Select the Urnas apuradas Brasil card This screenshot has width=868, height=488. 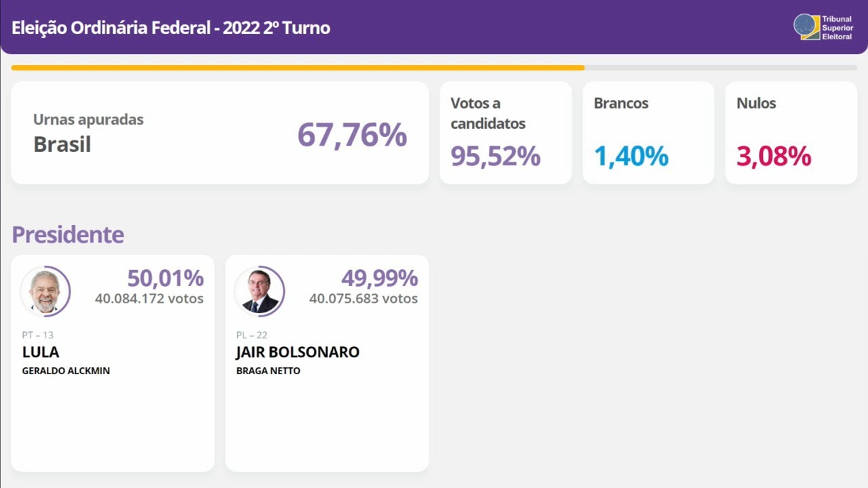[x=220, y=133]
